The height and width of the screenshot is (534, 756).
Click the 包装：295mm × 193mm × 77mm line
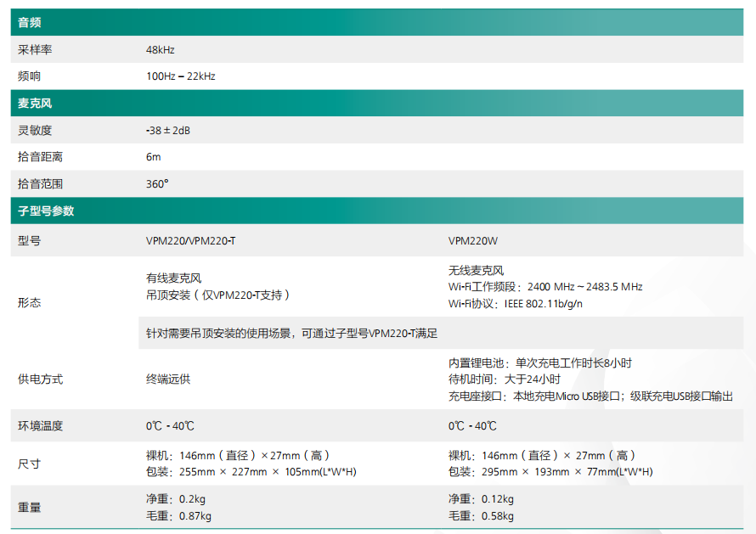(x=550, y=472)
